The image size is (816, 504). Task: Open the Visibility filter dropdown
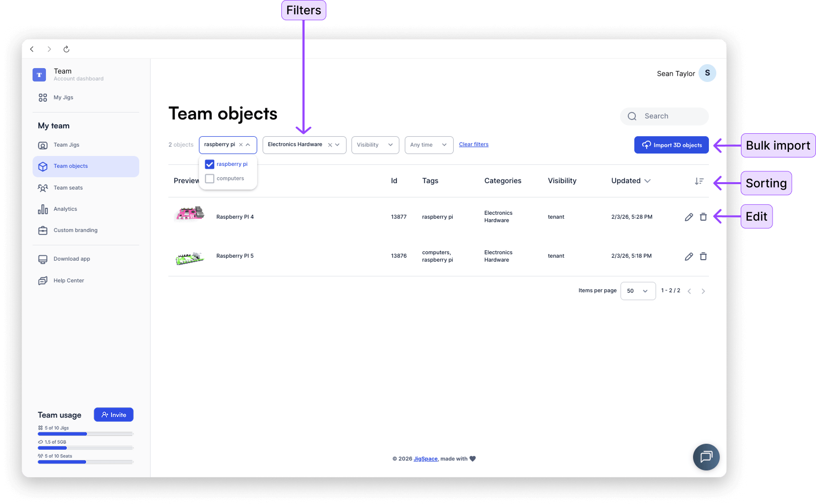375,145
